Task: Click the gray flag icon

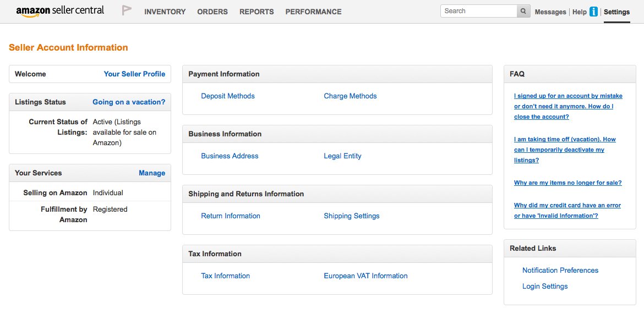Action: click(x=127, y=10)
